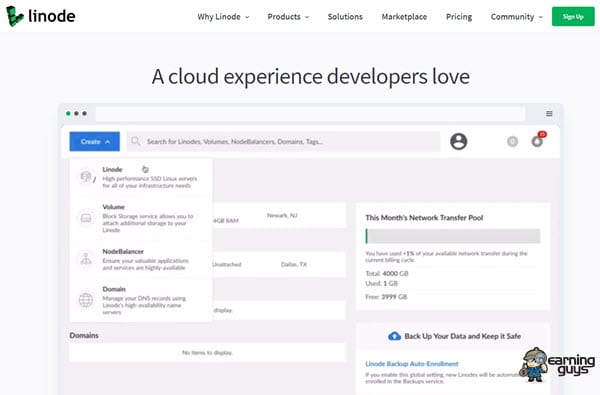Click the A cloud experience developers love headline

(311, 77)
